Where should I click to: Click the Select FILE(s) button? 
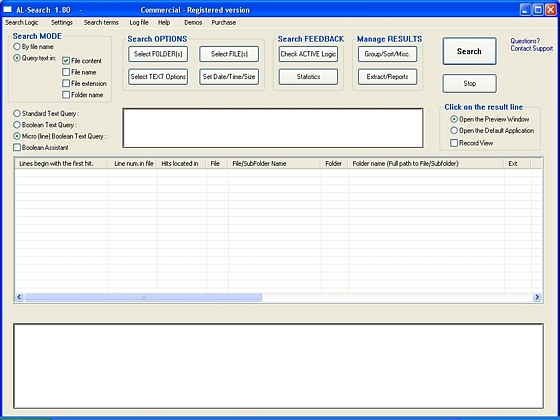[229, 54]
